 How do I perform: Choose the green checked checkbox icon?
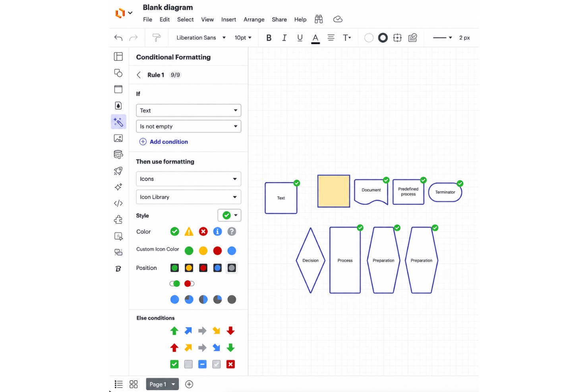pyautogui.click(x=174, y=364)
